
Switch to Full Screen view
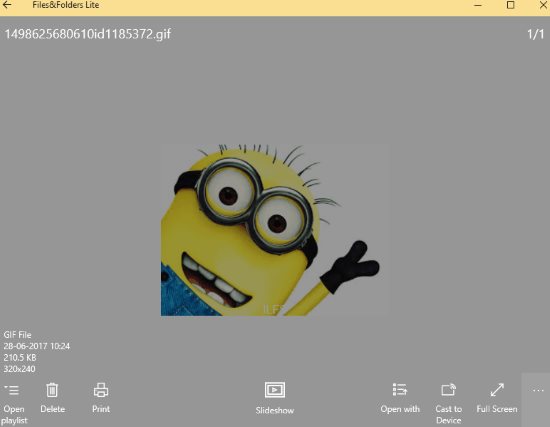497,398
